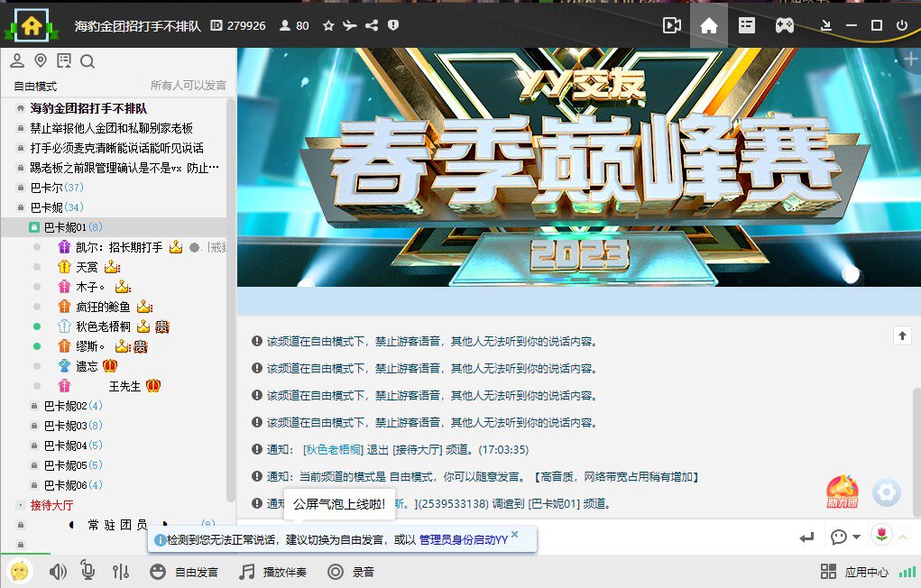Open the list template icon
This screenshot has width=921, height=588.
click(x=747, y=25)
